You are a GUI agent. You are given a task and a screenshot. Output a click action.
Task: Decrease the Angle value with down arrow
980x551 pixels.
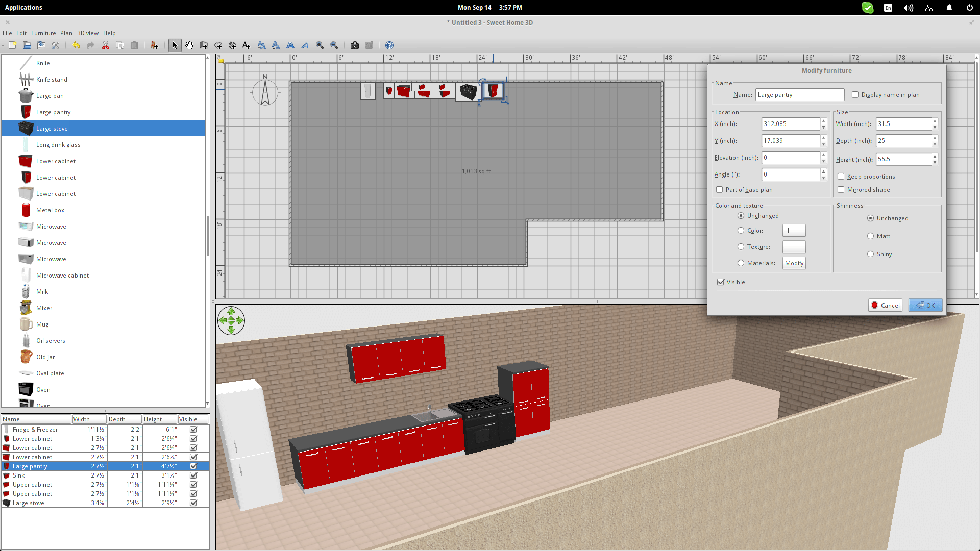(x=823, y=178)
